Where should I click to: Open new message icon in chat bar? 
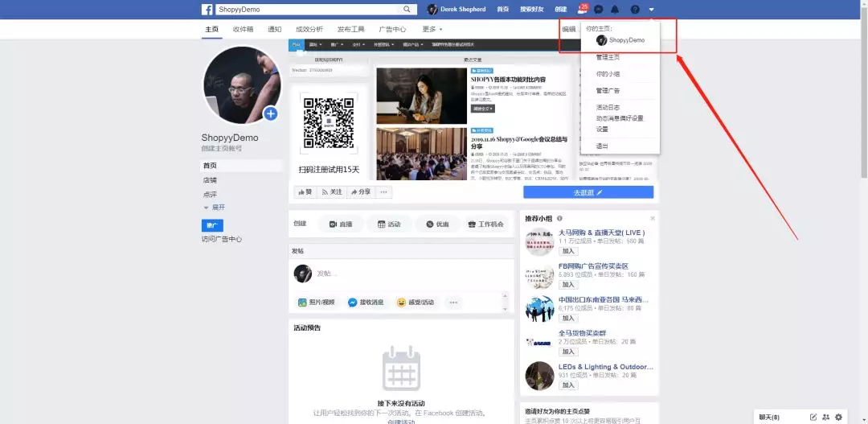813,417
